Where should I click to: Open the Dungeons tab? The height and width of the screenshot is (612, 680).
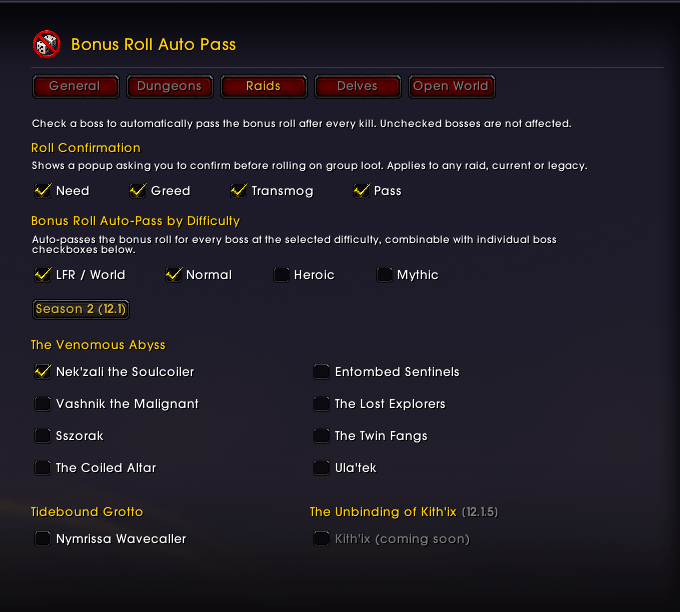tap(170, 86)
